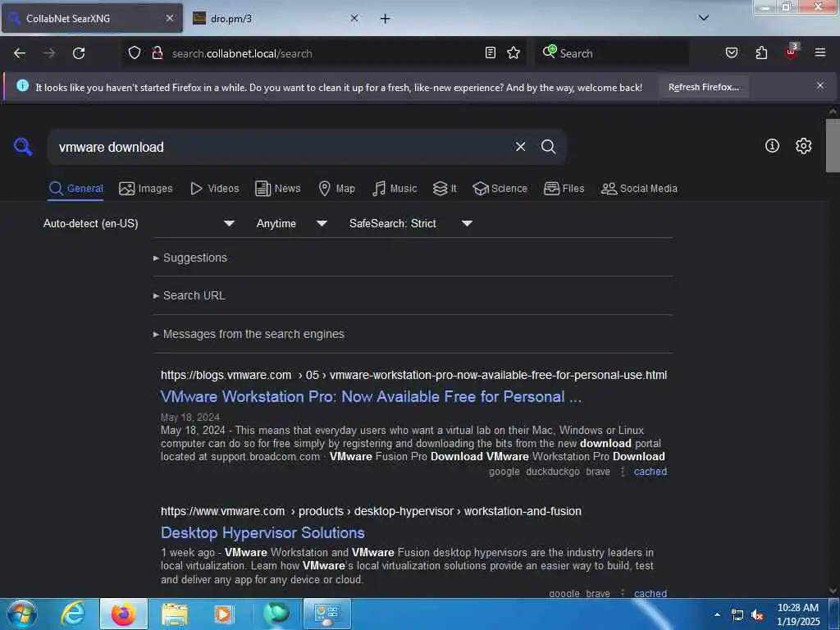Click the muted volume tray icon
840x630 pixels.
pyautogui.click(x=757, y=615)
